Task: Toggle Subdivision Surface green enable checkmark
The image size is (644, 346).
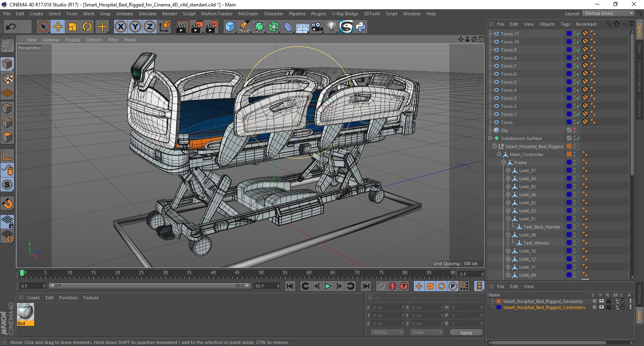Action: tap(578, 138)
